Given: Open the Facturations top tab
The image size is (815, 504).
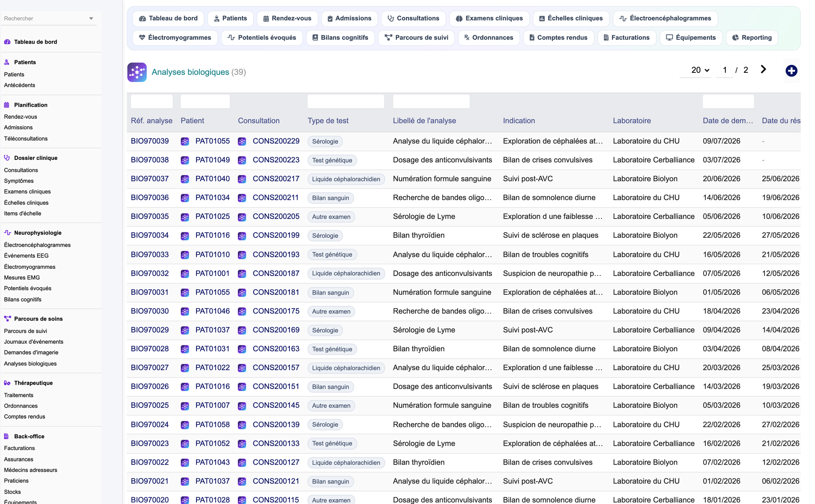Looking at the screenshot, I should pyautogui.click(x=627, y=38).
